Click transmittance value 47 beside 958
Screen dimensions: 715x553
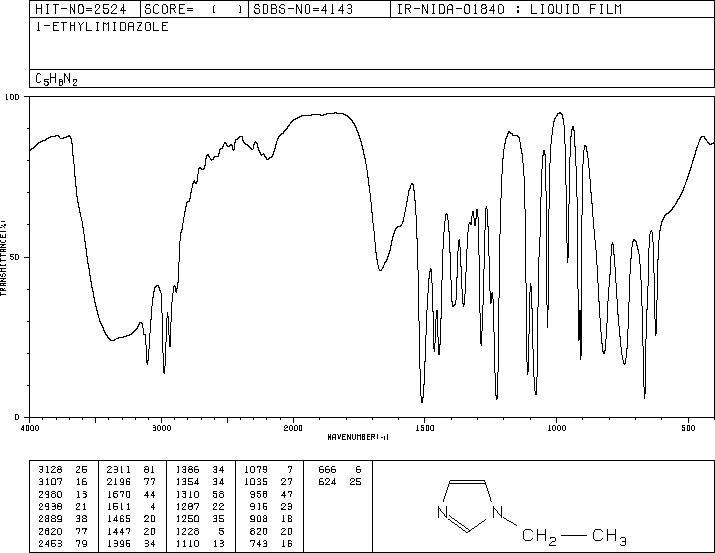(x=287, y=494)
